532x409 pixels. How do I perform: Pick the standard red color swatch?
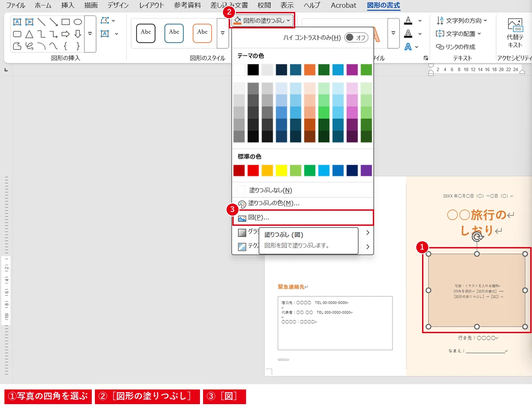(253, 170)
